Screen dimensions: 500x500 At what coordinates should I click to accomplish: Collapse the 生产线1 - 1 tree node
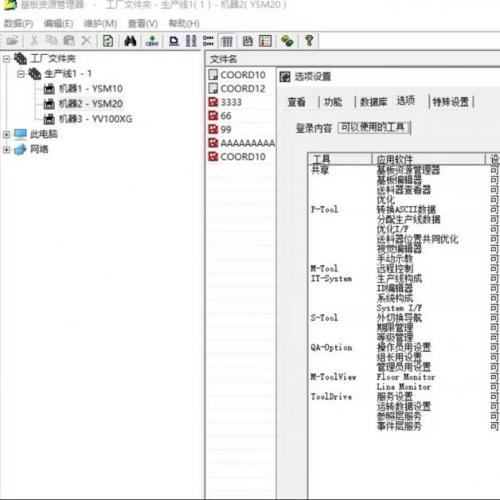click(x=21, y=74)
